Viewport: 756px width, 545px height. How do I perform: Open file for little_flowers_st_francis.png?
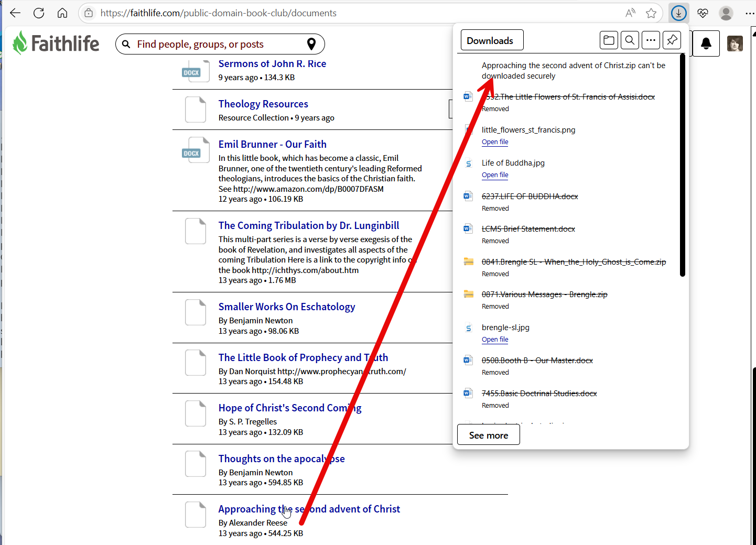pos(495,142)
